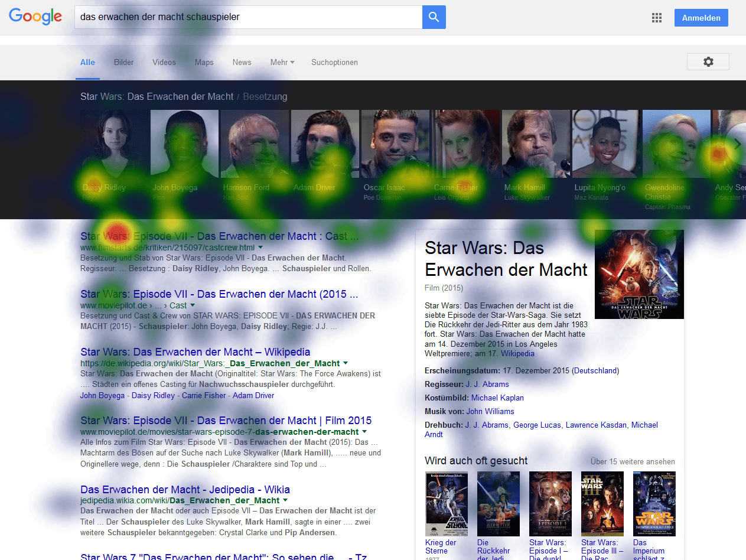Advance cast carousel with right arrow

tap(737, 144)
